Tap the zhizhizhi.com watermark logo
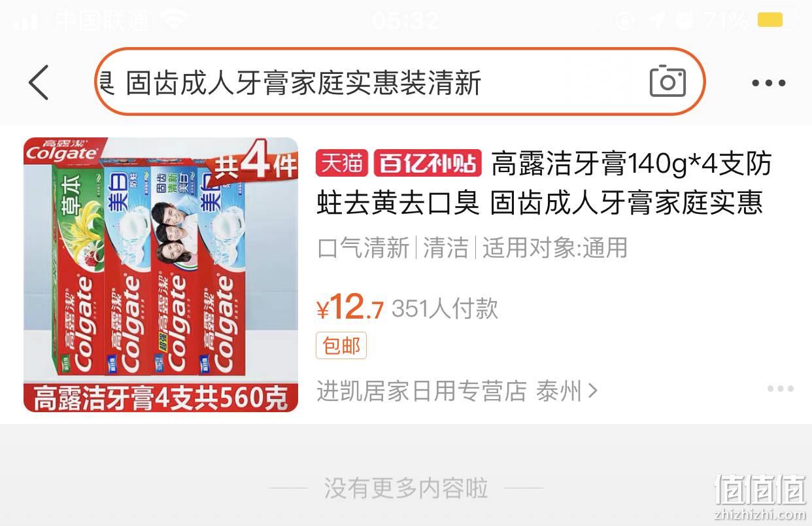This screenshot has height=526, width=812. tap(760, 497)
